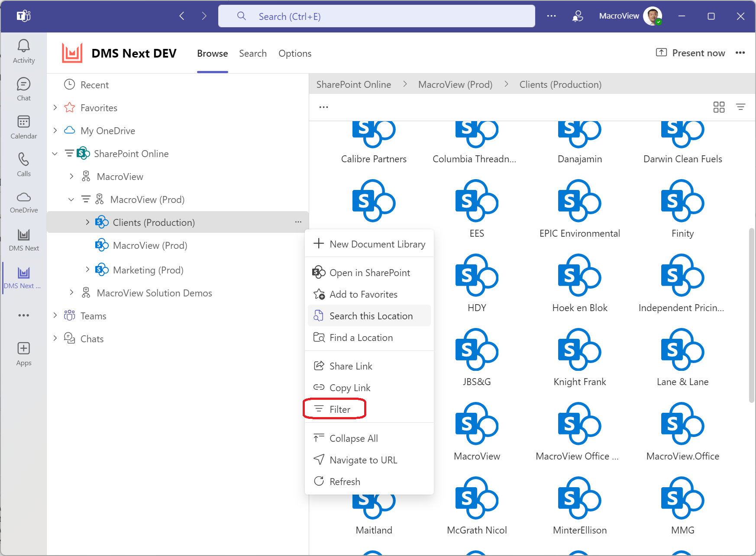Collapse the SharePoint Online node
Viewport: 756px width, 556px height.
[55, 153]
